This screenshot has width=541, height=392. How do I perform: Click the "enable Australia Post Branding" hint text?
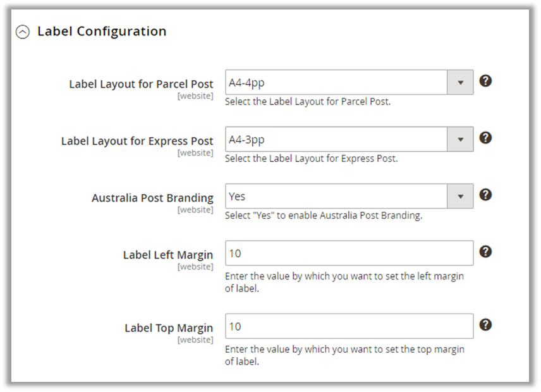pos(323,216)
